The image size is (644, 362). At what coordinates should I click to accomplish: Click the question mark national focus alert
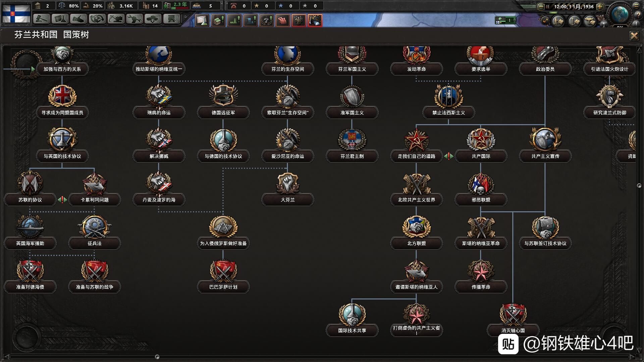click(x=267, y=20)
